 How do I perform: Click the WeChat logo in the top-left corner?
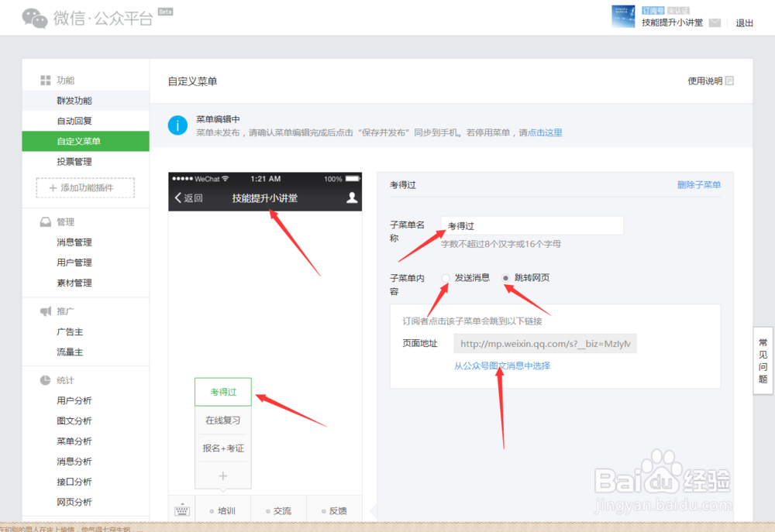pyautogui.click(x=34, y=17)
